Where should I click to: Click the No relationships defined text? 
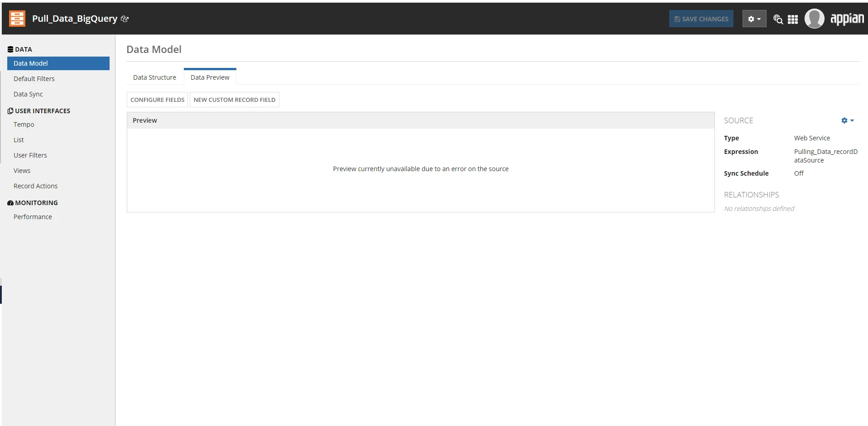point(759,209)
